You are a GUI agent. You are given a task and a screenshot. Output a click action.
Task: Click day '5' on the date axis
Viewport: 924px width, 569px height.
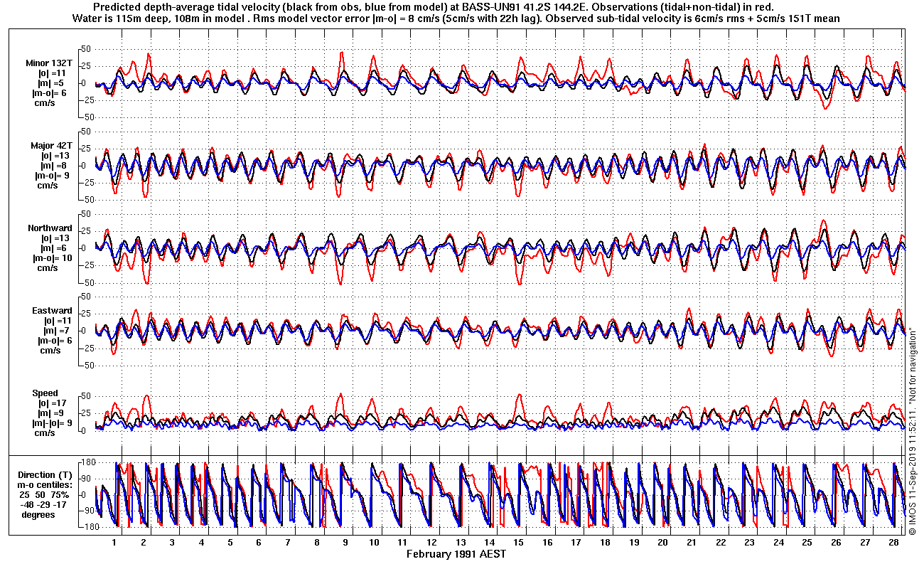230,542
